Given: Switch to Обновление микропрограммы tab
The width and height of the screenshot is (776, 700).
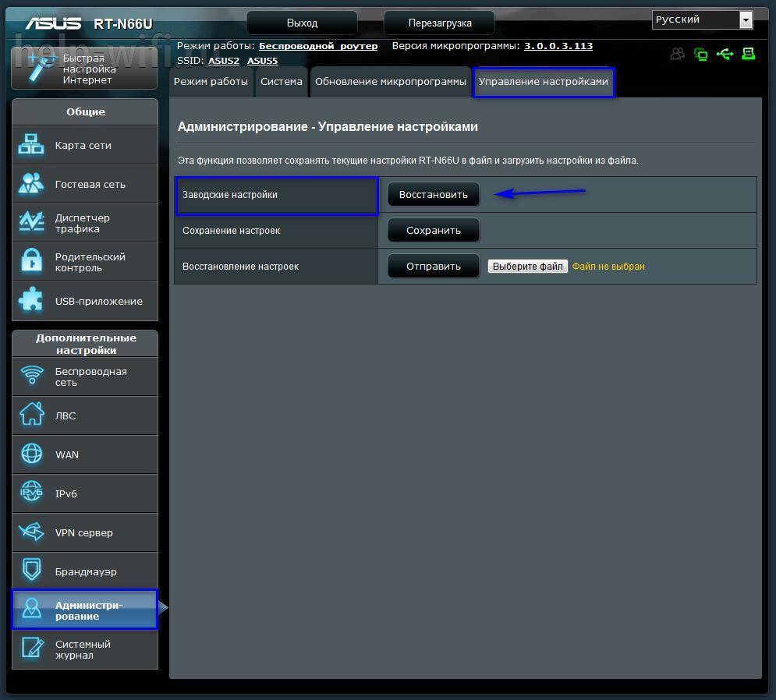Looking at the screenshot, I should (x=391, y=82).
